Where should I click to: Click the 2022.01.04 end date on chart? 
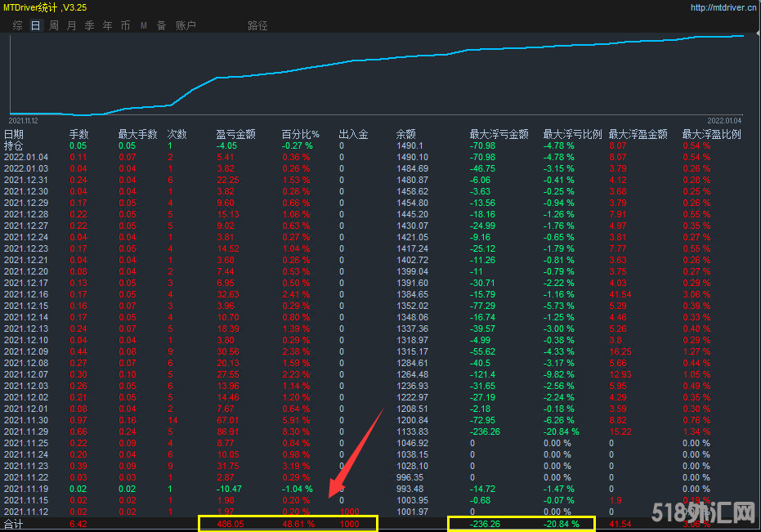pos(724,118)
